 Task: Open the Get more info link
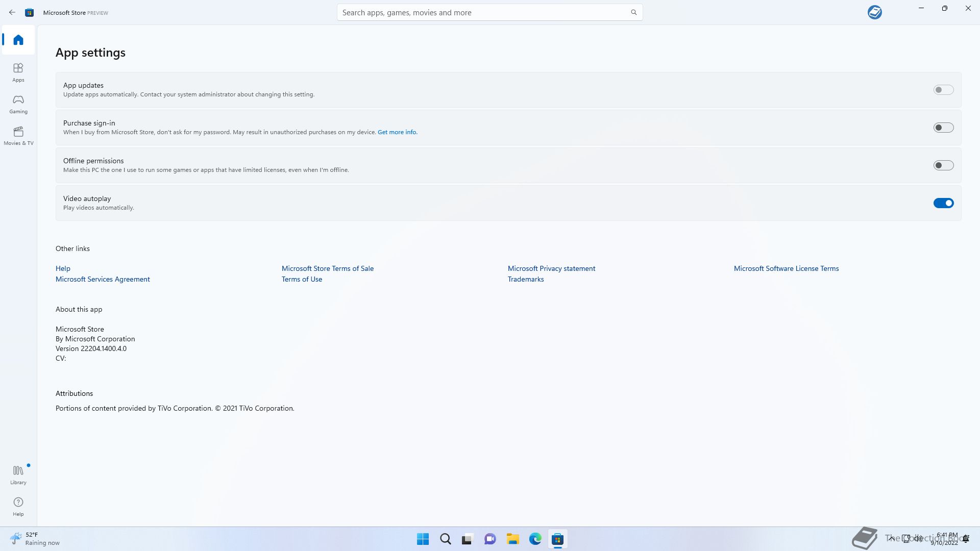pyautogui.click(x=397, y=132)
